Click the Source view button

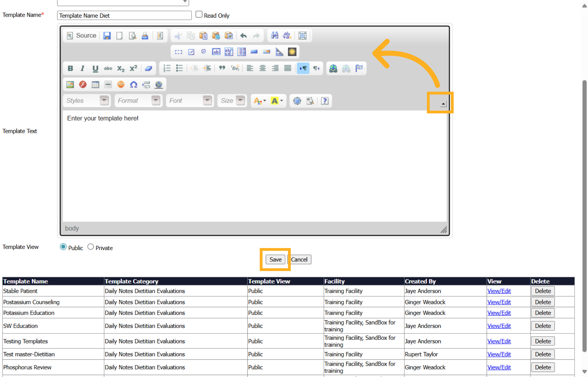[81, 35]
